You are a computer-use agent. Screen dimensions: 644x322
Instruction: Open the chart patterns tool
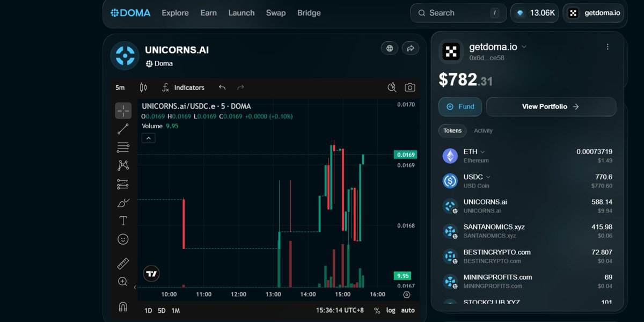point(123,165)
